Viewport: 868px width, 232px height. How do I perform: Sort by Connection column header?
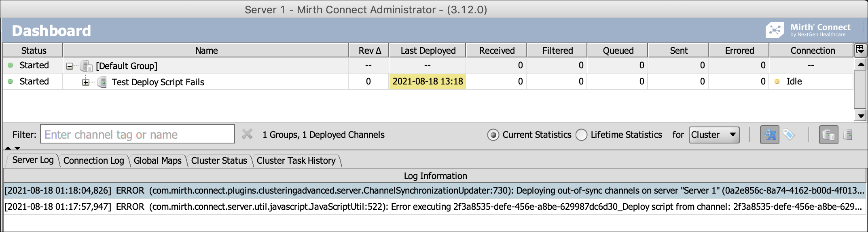point(812,50)
